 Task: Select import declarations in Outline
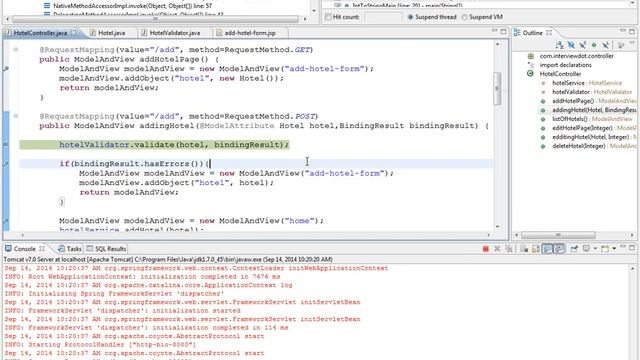pyautogui.click(x=565, y=65)
